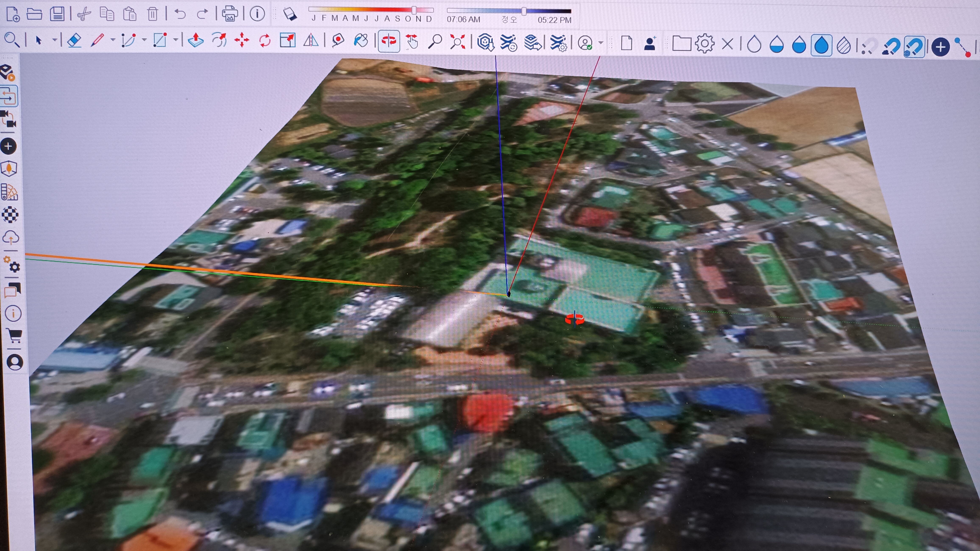Click the November 'N' month label
This screenshot has height=551, width=980.
(419, 19)
